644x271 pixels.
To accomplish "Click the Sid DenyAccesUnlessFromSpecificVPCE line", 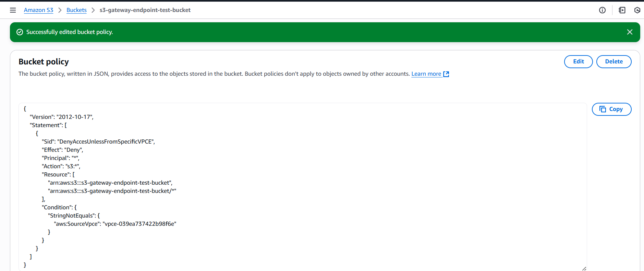I will point(98,141).
